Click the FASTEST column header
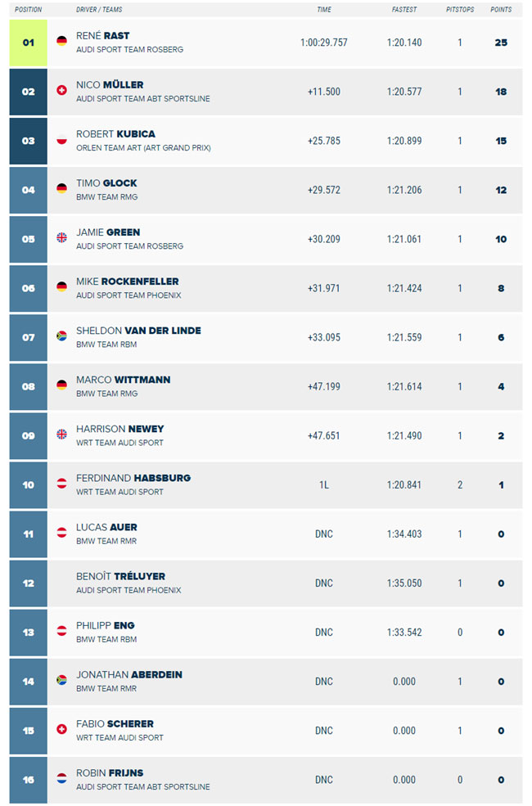Image resolution: width=532 pixels, height=806 pixels. tap(404, 9)
